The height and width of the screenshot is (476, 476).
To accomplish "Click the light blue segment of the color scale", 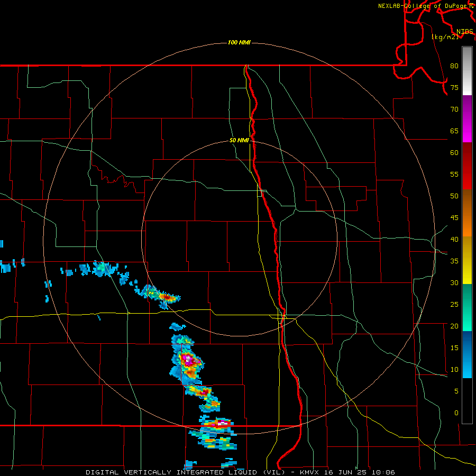I will tap(467, 354).
